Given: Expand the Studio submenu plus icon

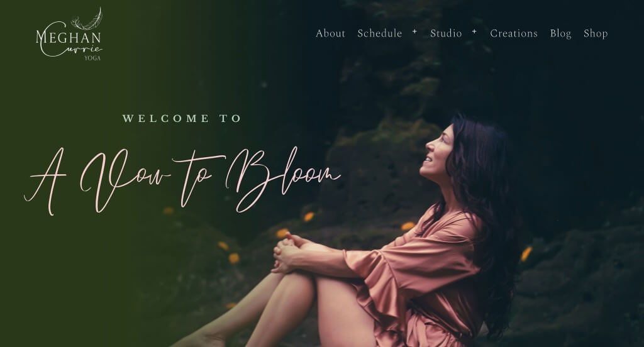Looking at the screenshot, I should pyautogui.click(x=474, y=31).
